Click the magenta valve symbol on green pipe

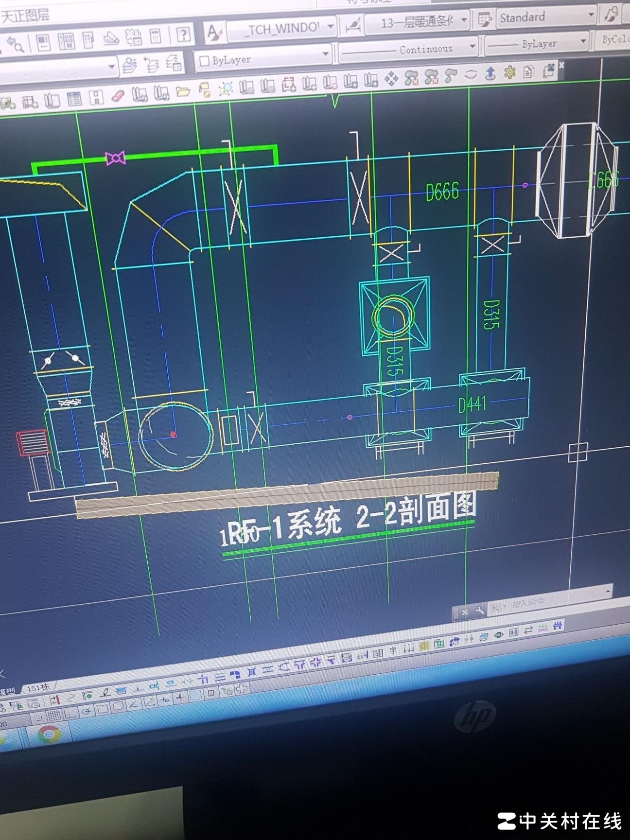point(115,158)
